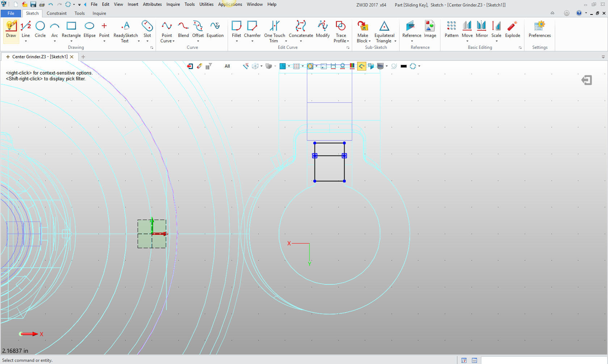Select the Point tool
Viewport: 608px width, 364px height.
[104, 29]
